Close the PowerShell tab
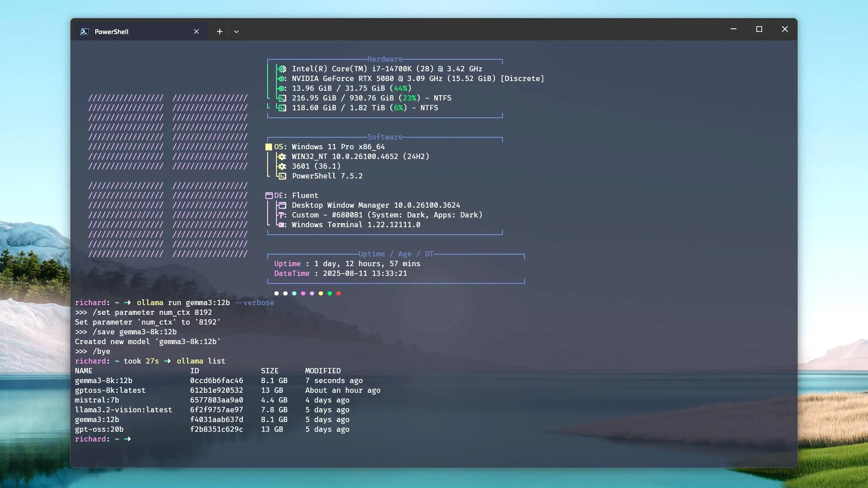 196,31
